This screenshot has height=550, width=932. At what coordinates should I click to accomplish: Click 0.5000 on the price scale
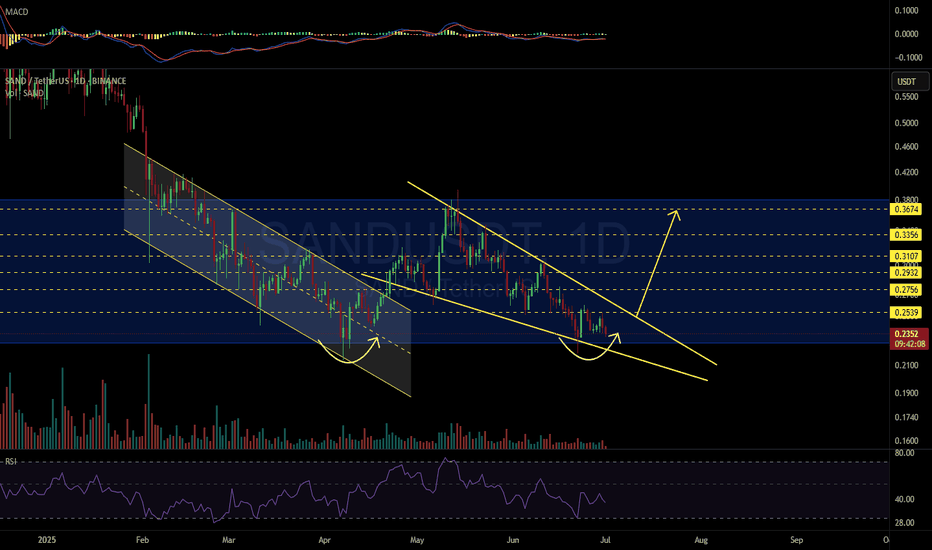(906, 123)
